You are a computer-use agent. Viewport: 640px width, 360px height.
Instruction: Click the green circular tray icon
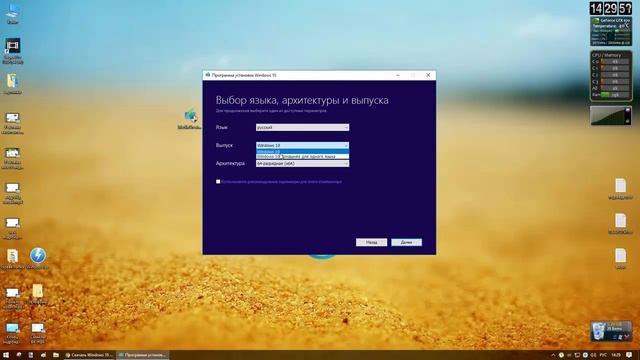pyautogui.click(x=561, y=355)
